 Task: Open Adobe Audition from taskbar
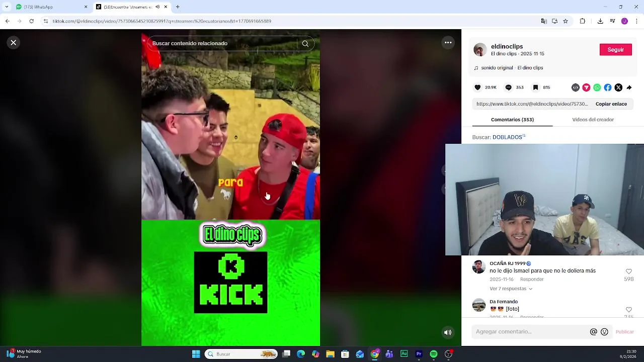(404, 354)
